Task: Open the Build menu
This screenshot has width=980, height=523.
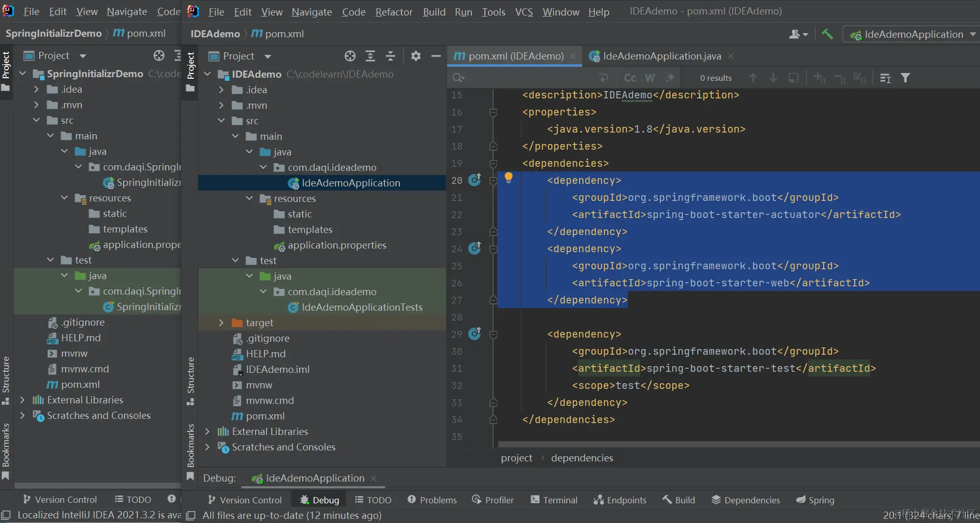Action: pyautogui.click(x=434, y=12)
